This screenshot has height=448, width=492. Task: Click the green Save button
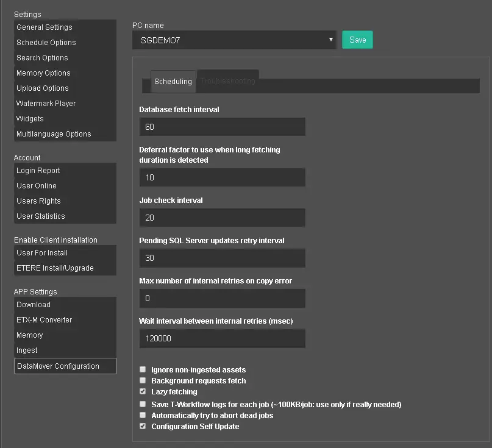(x=357, y=40)
